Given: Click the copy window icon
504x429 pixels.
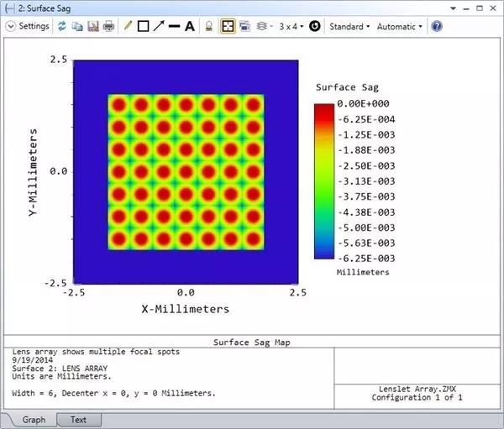Looking at the screenshot, I should [77, 26].
